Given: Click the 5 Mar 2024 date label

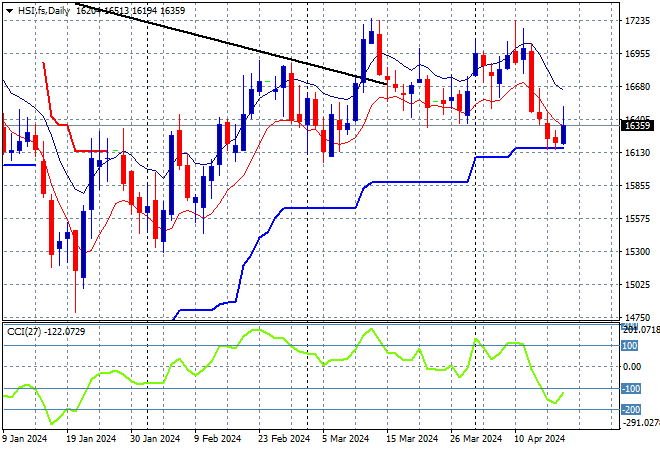Looking at the screenshot, I should click(x=346, y=439).
